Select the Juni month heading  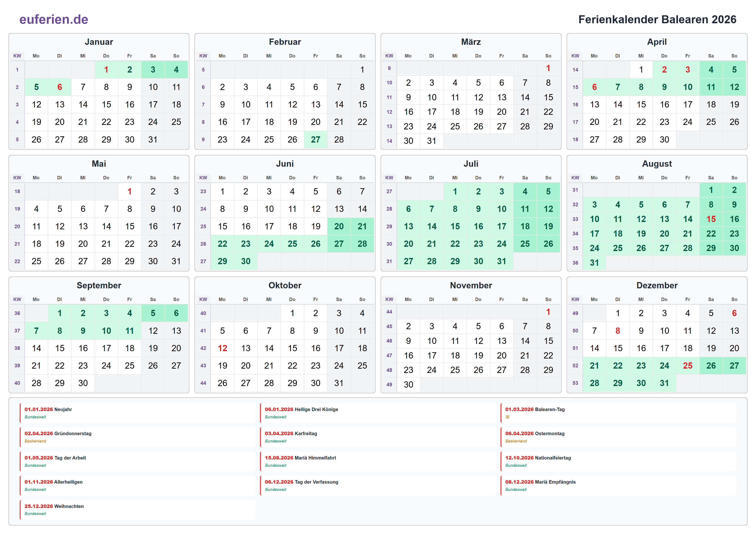pyautogui.click(x=285, y=163)
